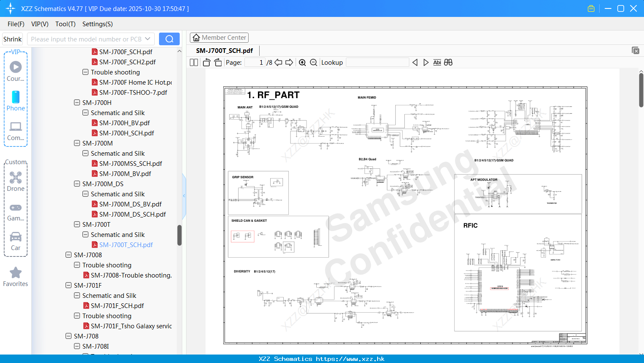Viewport: 644px width, 363px height.
Task: Click the file tree vertical scrollbar
Action: pyautogui.click(x=179, y=235)
